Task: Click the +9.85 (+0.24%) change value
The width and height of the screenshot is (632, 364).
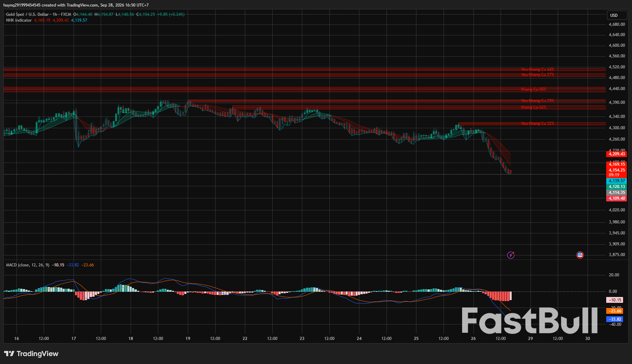Action: (171, 14)
